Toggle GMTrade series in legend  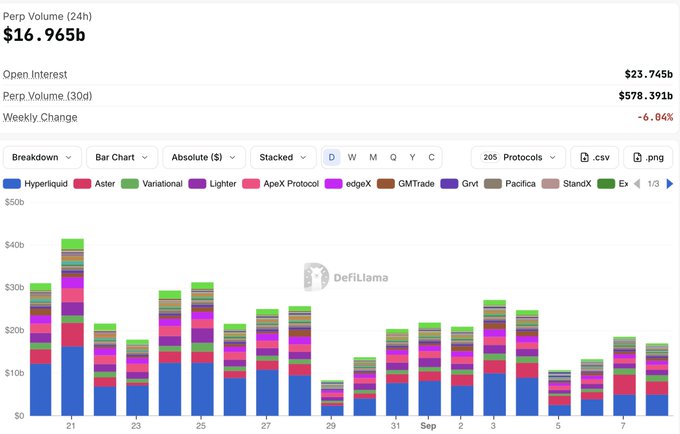point(405,184)
